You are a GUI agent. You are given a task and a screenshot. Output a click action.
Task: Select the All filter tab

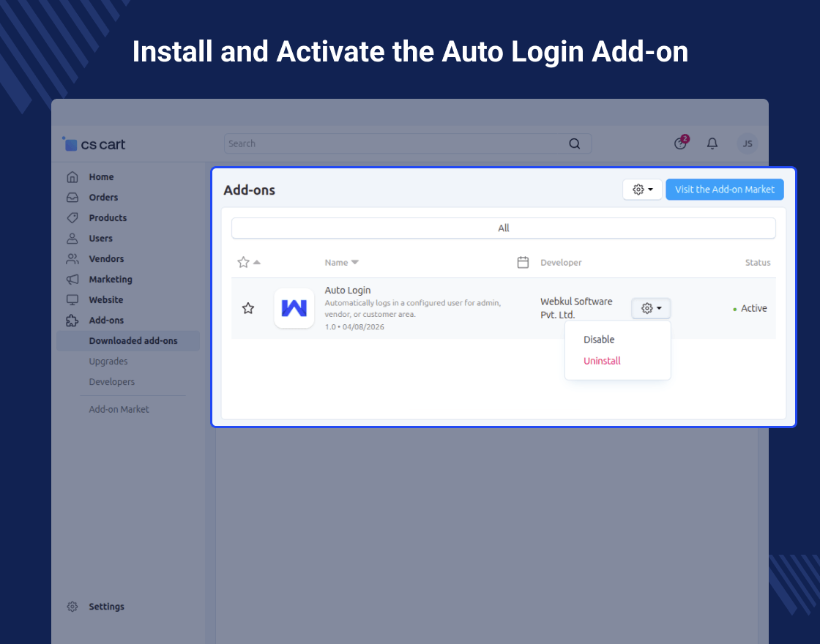(x=503, y=228)
